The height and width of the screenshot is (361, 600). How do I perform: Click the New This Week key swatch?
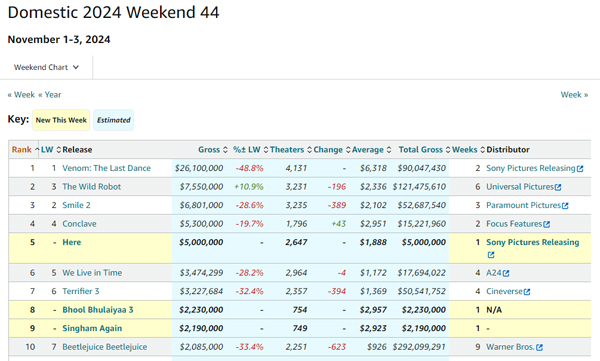(61, 120)
